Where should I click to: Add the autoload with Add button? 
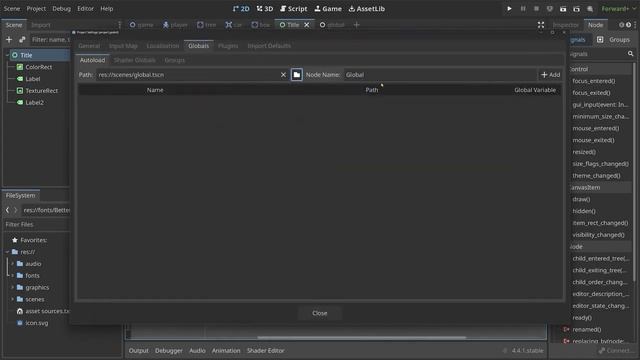point(551,75)
